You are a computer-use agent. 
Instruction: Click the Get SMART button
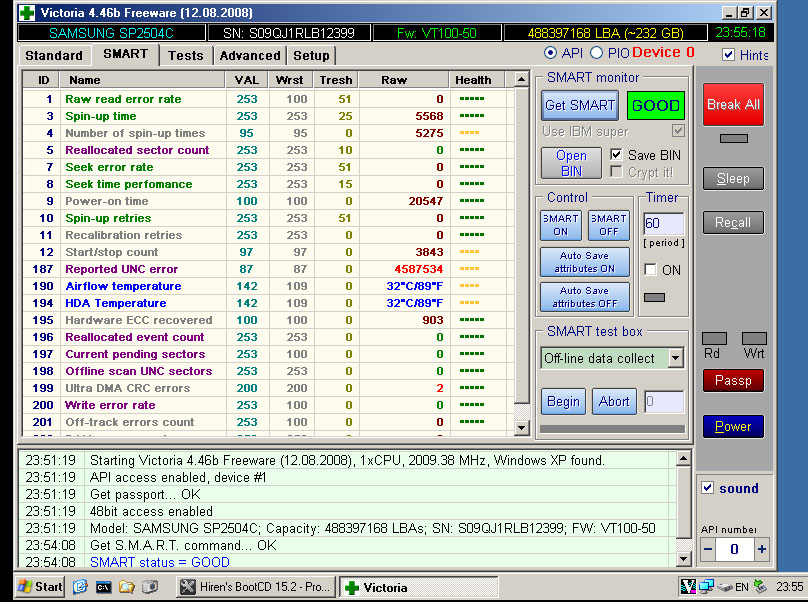click(580, 105)
